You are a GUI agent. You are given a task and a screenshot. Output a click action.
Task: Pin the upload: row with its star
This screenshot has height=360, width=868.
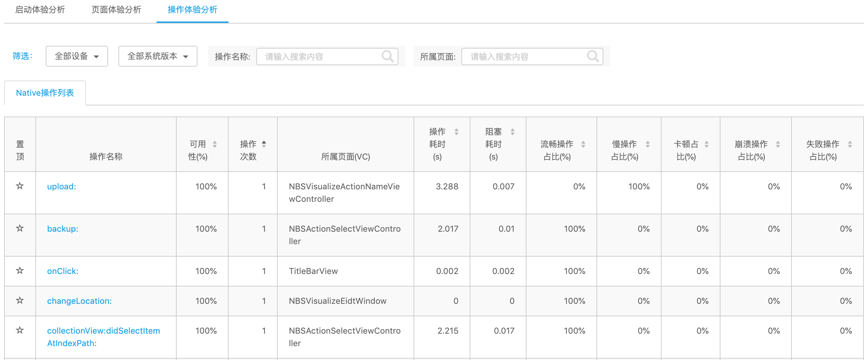(x=20, y=186)
